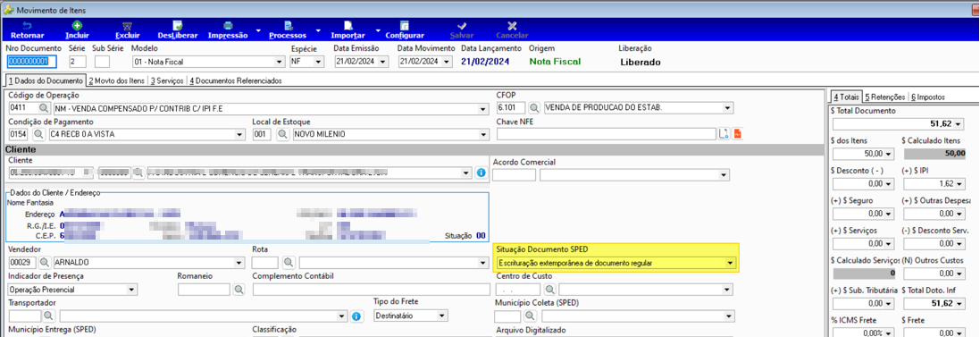Image resolution: width=980 pixels, height=337 pixels.
Task: Click the Retornar toolbar button
Action: point(27,30)
